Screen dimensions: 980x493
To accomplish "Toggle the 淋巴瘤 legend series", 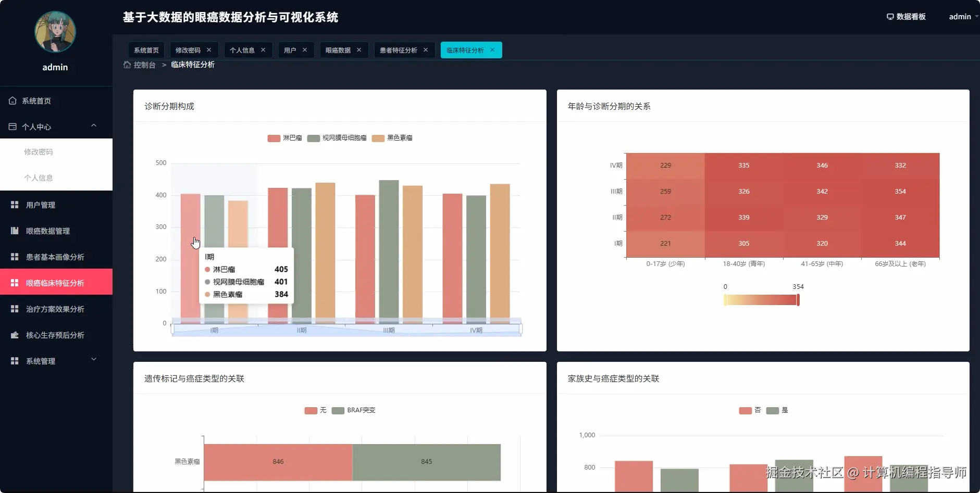I will point(284,138).
